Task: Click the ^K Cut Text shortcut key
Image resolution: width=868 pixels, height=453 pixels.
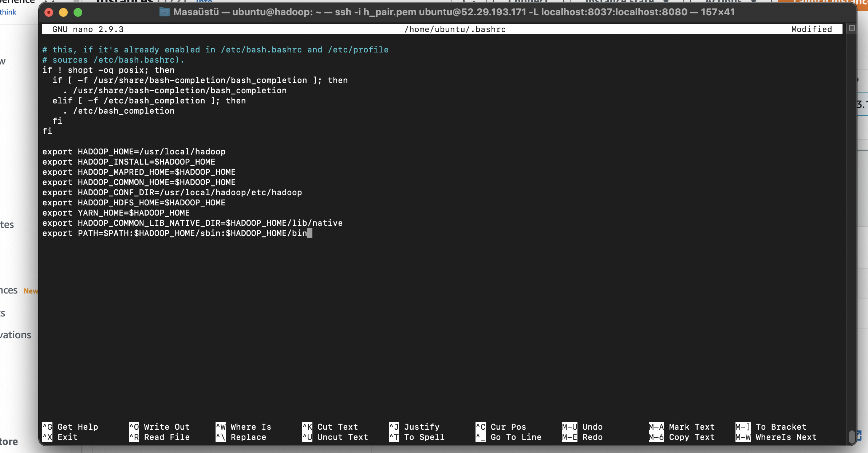Action: tap(307, 427)
